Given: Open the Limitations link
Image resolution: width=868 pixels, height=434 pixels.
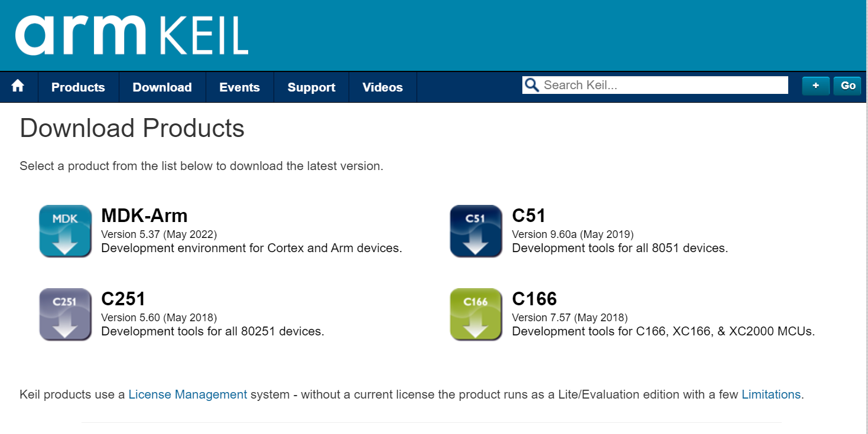Looking at the screenshot, I should click(x=771, y=394).
